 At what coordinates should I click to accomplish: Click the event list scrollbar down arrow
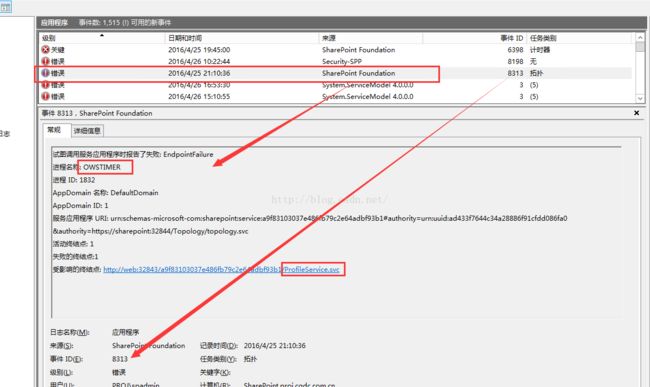click(640, 98)
